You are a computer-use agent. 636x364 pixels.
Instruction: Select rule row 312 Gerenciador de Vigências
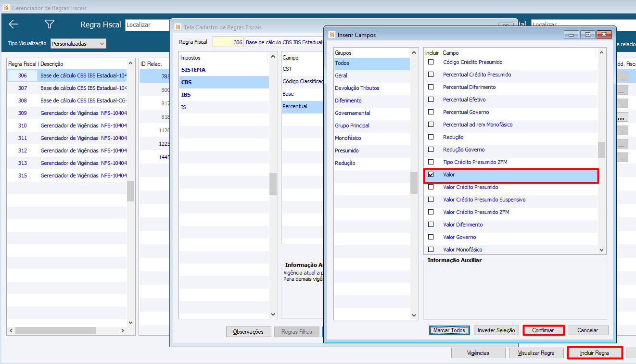coord(67,151)
